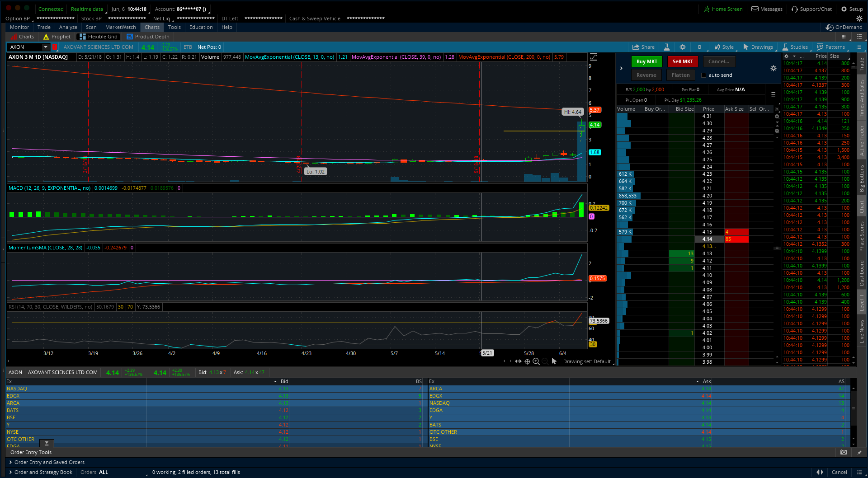
Task: Enable the auto send checkbox
Action: coord(703,75)
